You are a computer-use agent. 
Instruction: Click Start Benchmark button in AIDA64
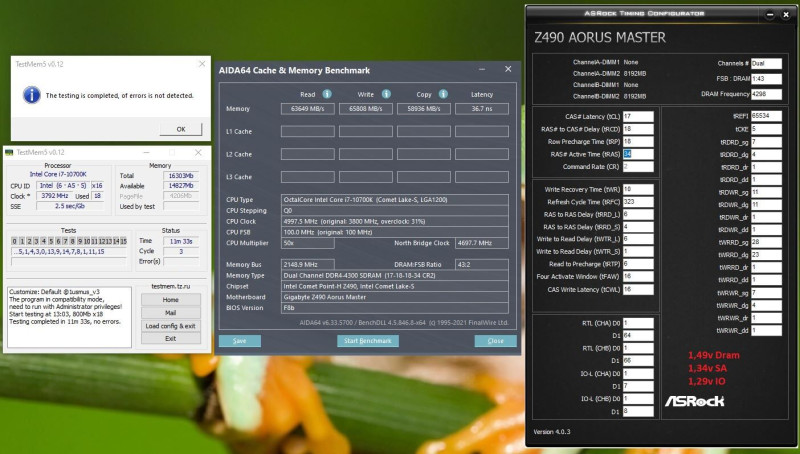(x=367, y=341)
